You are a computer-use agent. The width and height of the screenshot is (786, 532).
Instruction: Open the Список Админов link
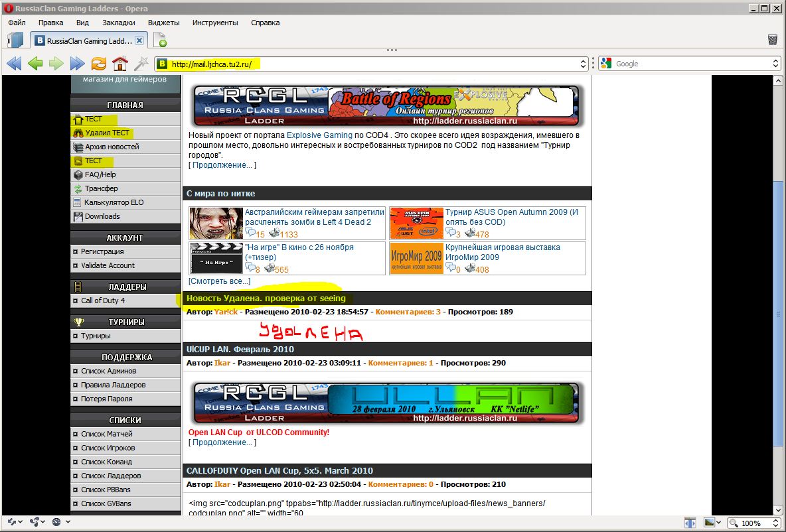(109, 371)
